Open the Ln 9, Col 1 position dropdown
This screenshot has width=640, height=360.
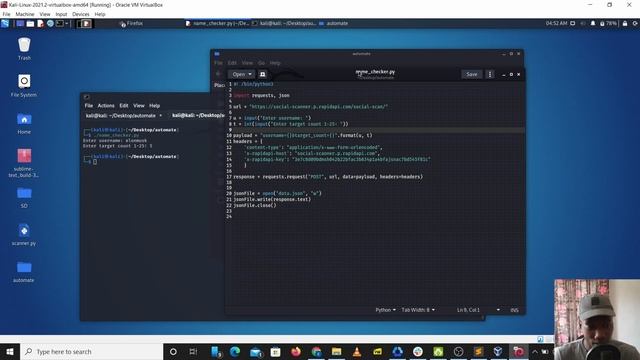point(478,310)
